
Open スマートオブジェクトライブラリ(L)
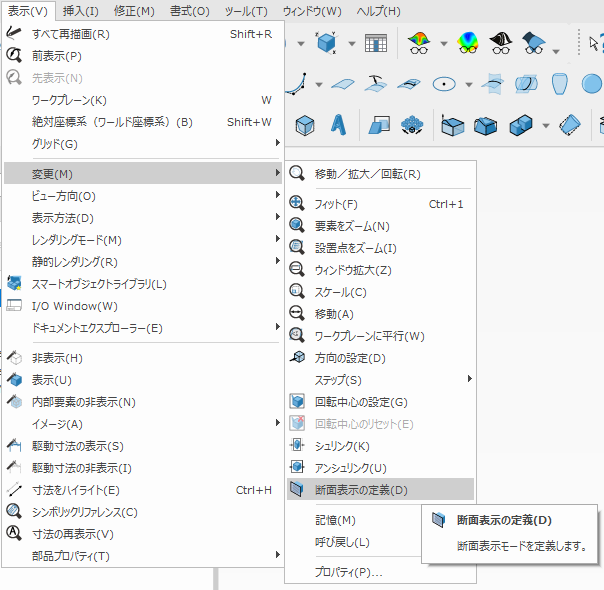click(143, 284)
